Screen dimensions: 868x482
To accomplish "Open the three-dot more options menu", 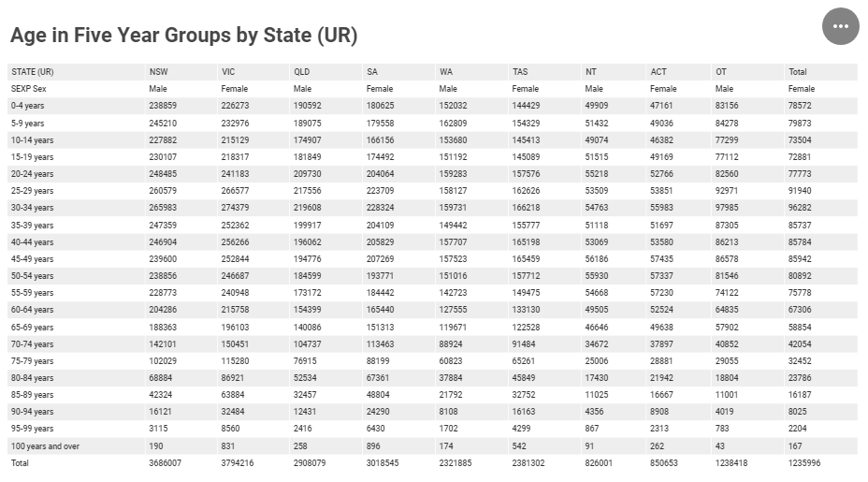I will [840, 26].
